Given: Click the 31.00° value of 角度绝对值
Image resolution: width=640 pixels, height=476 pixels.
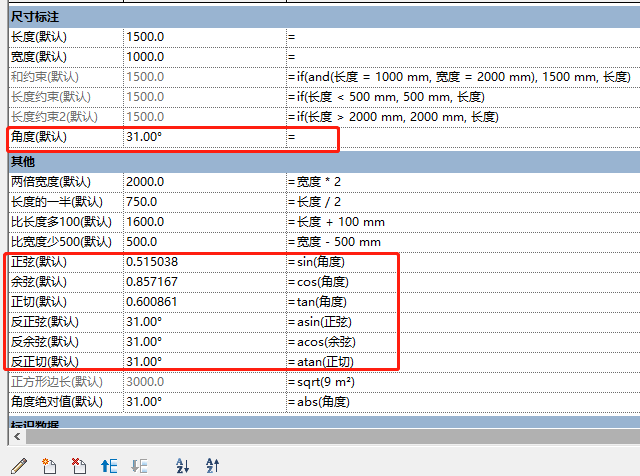Looking at the screenshot, I should (144, 402).
